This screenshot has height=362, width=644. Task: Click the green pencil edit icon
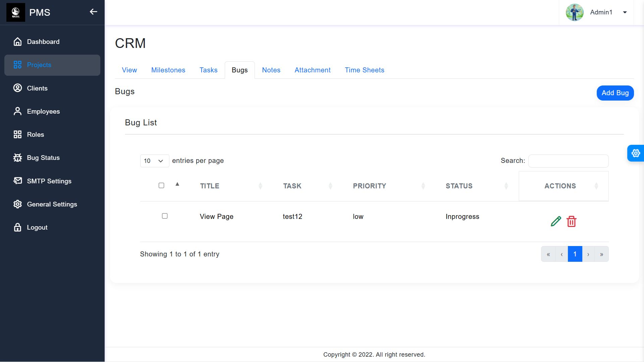point(556,221)
